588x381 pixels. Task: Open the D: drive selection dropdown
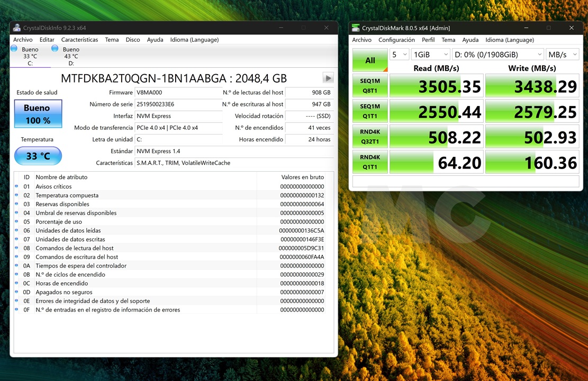pyautogui.click(x=497, y=55)
